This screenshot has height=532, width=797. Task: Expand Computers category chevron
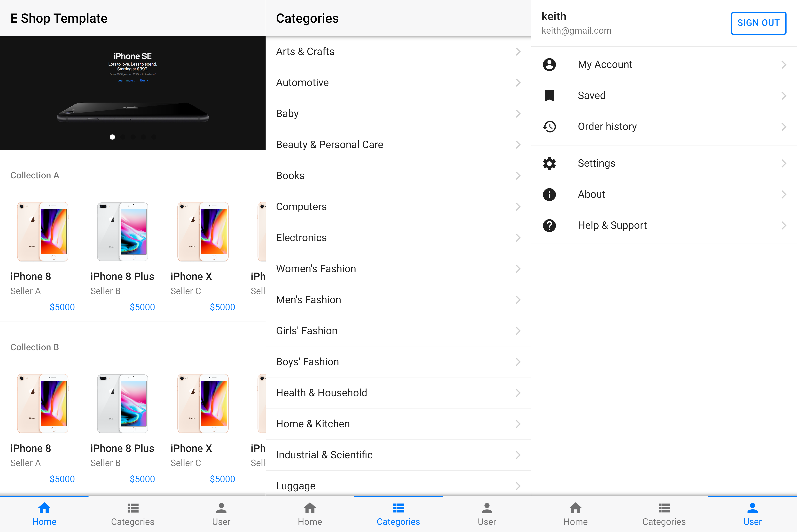(518, 207)
